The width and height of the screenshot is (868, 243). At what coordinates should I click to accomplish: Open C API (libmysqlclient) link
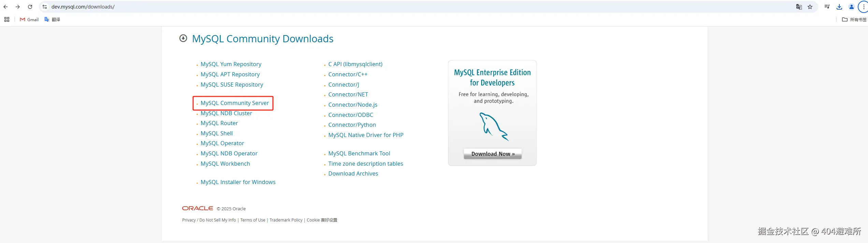tap(355, 64)
